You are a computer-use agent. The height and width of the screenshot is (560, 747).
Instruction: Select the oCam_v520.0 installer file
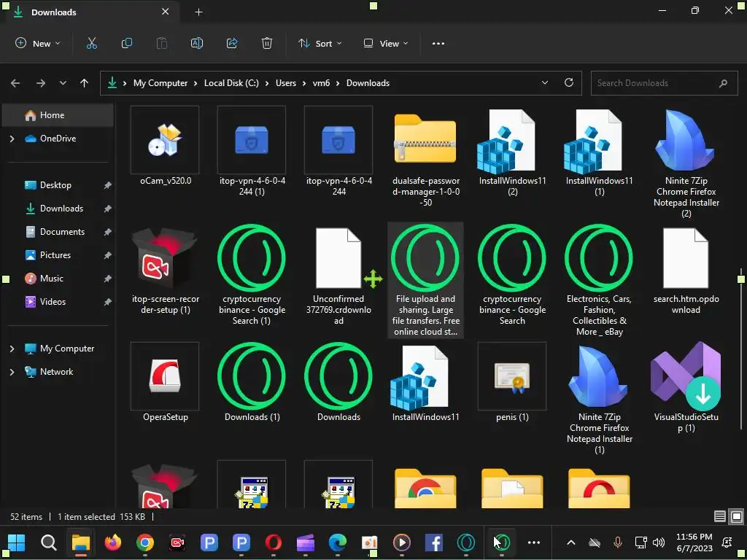(165, 147)
